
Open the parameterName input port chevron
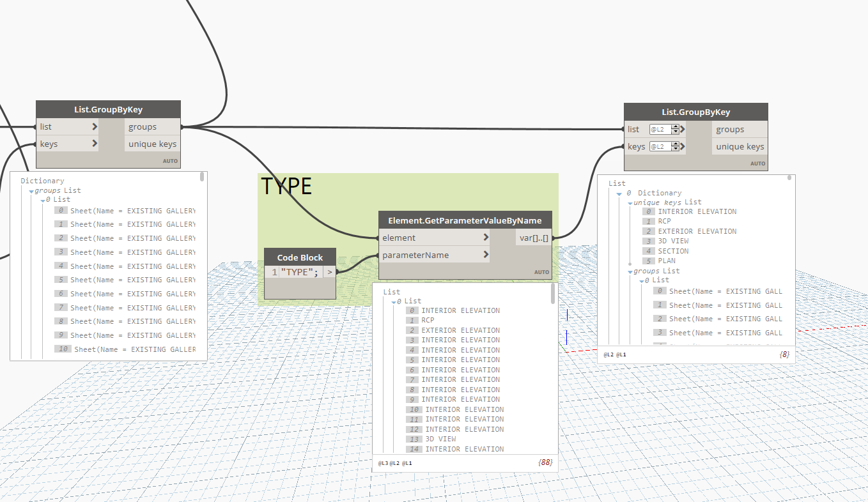coord(486,255)
